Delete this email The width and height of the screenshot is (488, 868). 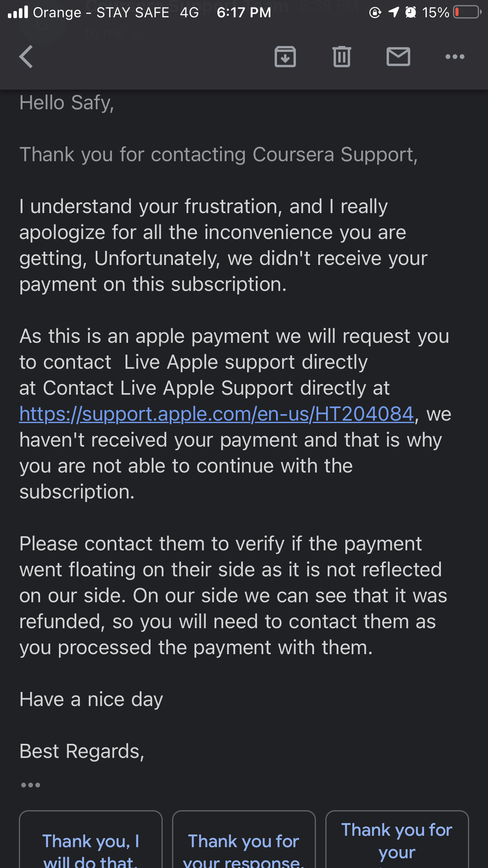(341, 57)
